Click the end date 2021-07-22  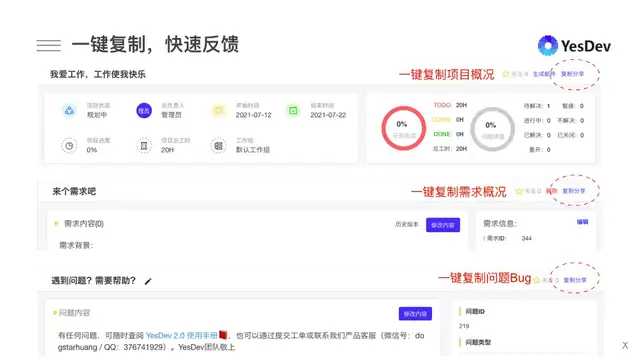point(328,115)
